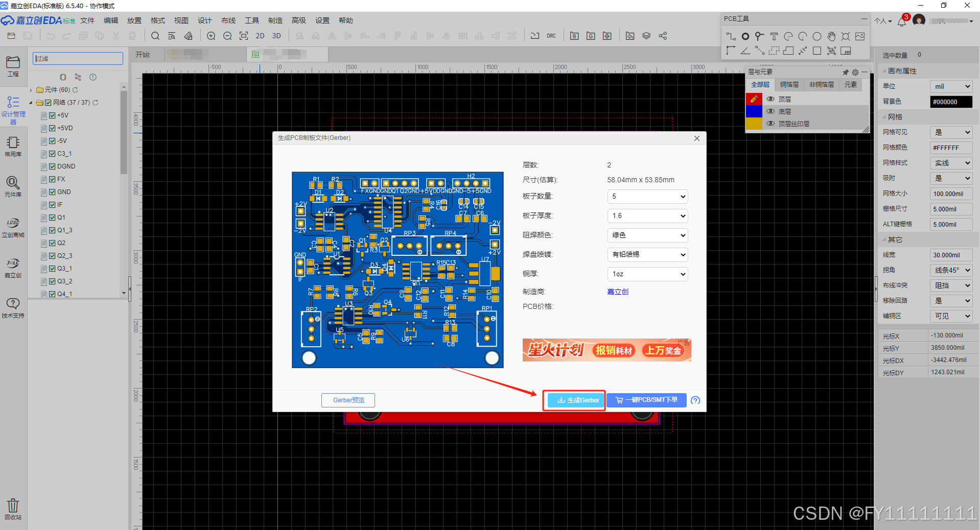
Task: Select the solid region tool in PCB工具
Action: click(x=788, y=51)
